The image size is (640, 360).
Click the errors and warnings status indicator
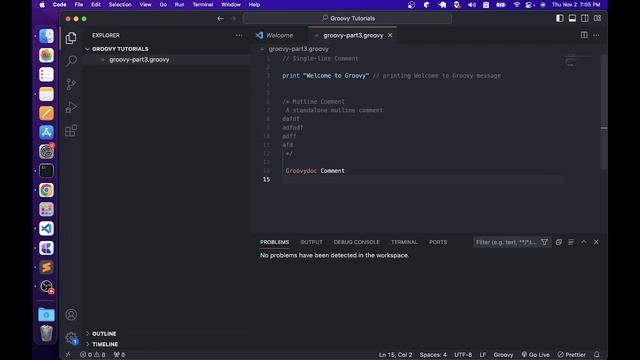(x=93, y=355)
